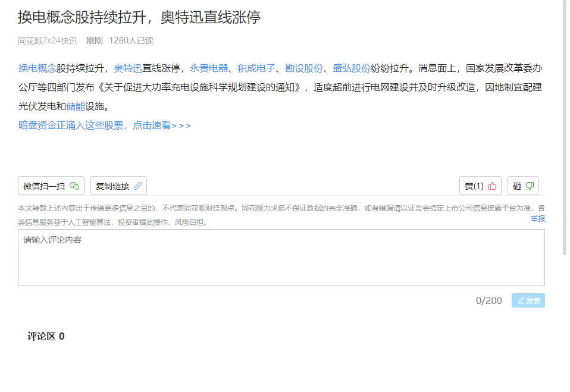Click the 举报 report link
This screenshot has height=392, width=570.
(538, 219)
